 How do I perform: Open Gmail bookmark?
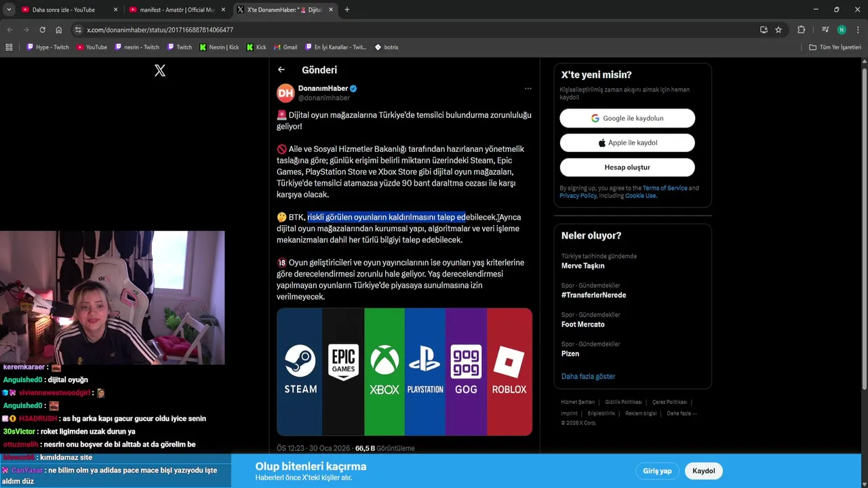285,47
